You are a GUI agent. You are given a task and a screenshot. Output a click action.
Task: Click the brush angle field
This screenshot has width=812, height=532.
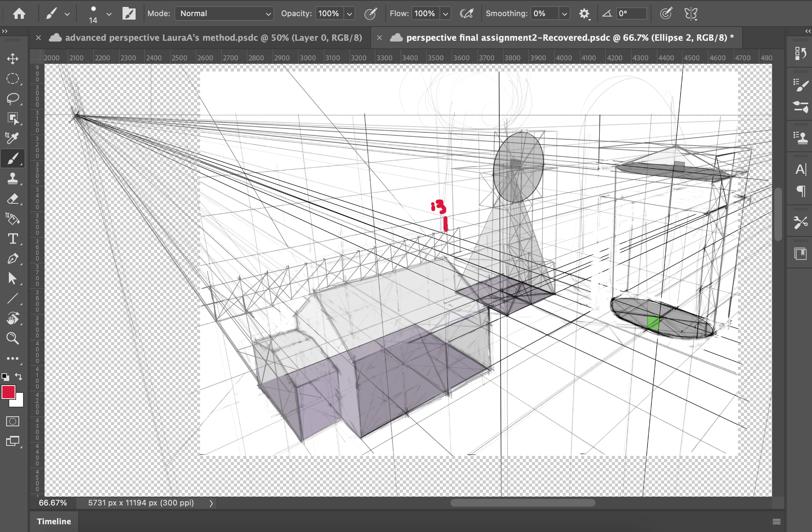pyautogui.click(x=631, y=13)
